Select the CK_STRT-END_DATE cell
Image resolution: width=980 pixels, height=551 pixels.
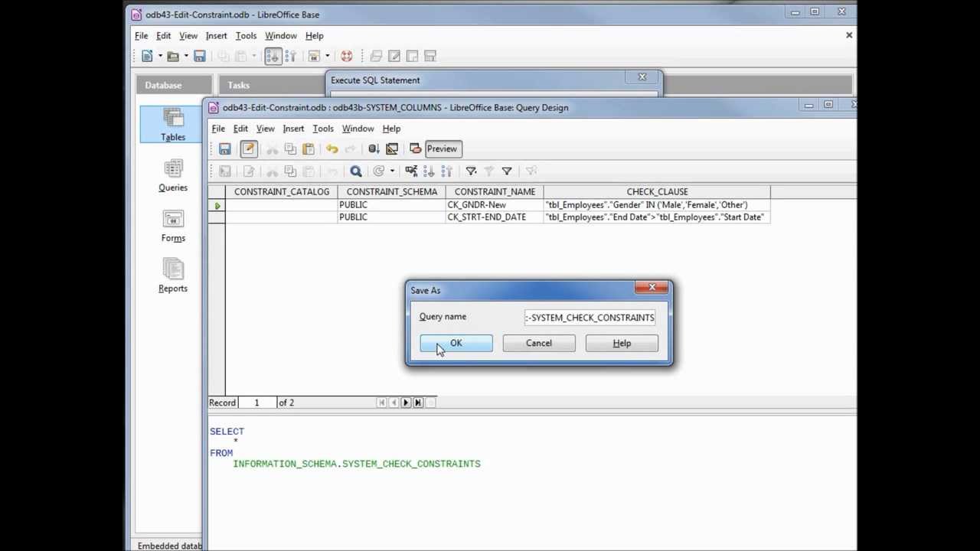(x=495, y=217)
